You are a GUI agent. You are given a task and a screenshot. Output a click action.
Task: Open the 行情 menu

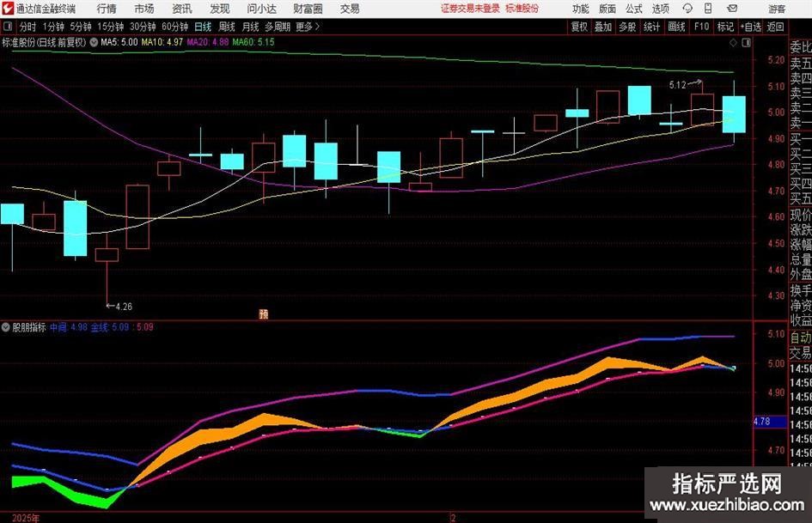click(107, 9)
